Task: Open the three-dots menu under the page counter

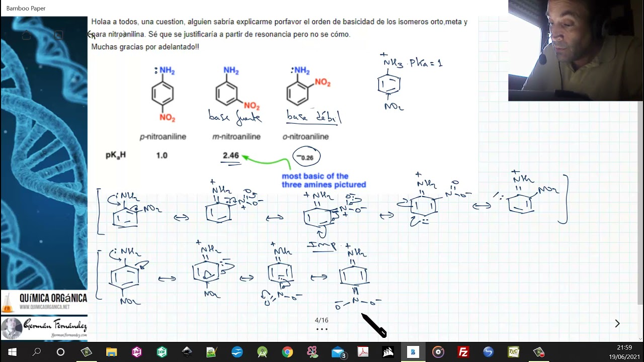Action: 321,329
